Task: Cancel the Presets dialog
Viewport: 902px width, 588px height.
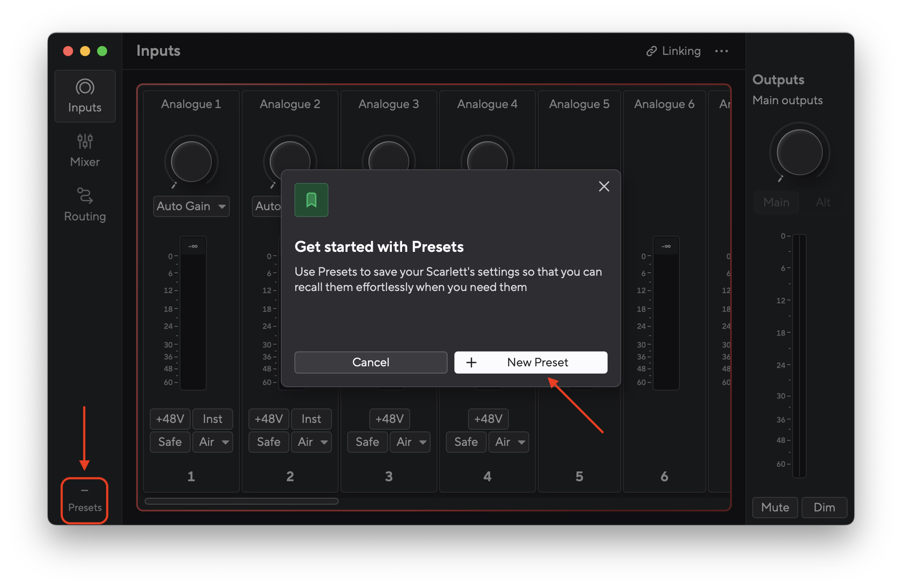Action: 371,362
